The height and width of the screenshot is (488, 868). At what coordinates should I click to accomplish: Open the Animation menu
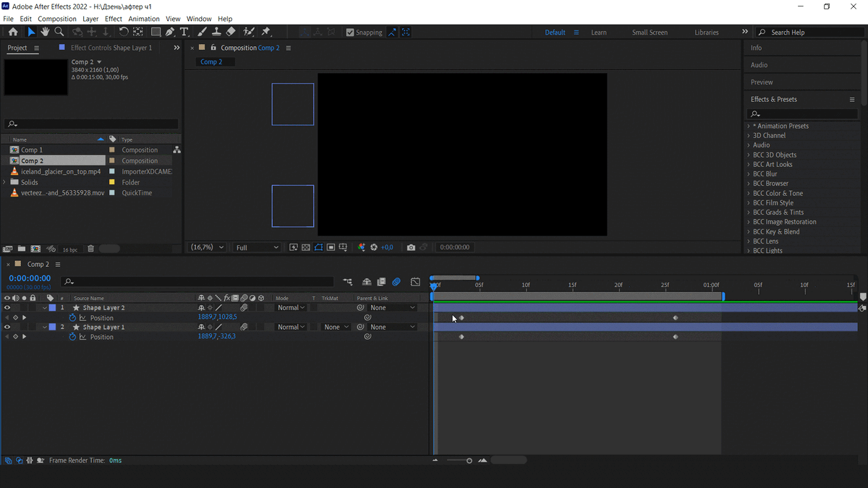tap(144, 19)
